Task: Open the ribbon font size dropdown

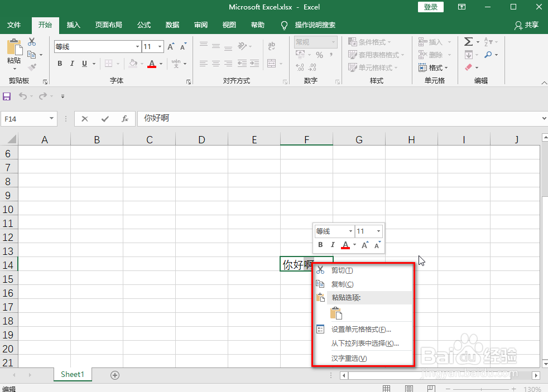Action: pyautogui.click(x=160, y=46)
